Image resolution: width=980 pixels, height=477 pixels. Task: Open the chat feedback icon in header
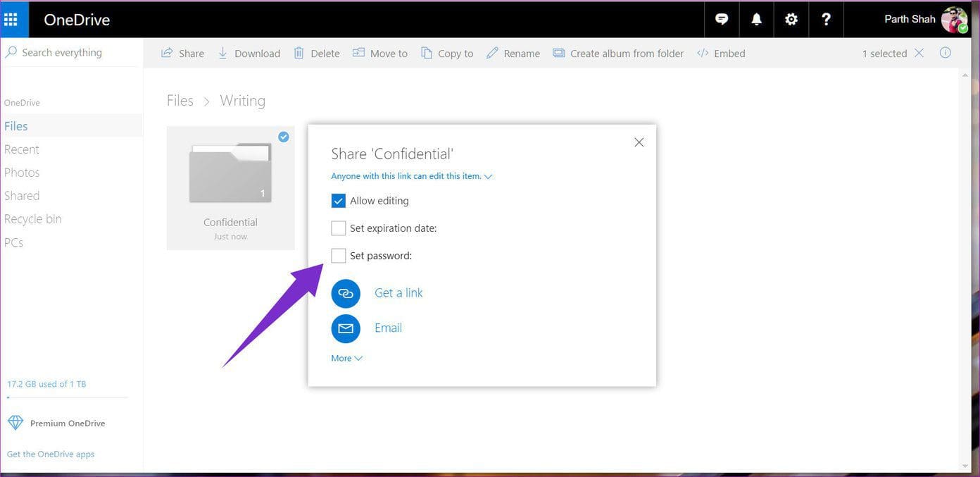click(x=722, y=19)
